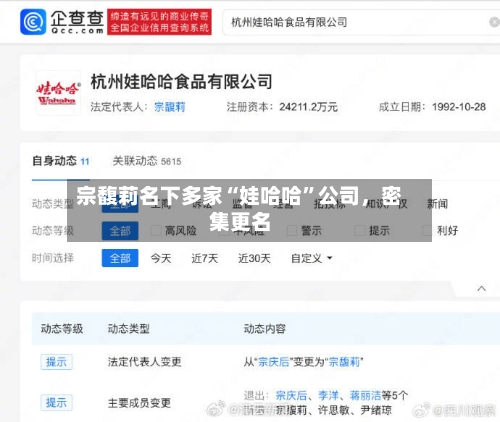
Task: Click 尹绪琼 in the new member list
Action: point(376,410)
